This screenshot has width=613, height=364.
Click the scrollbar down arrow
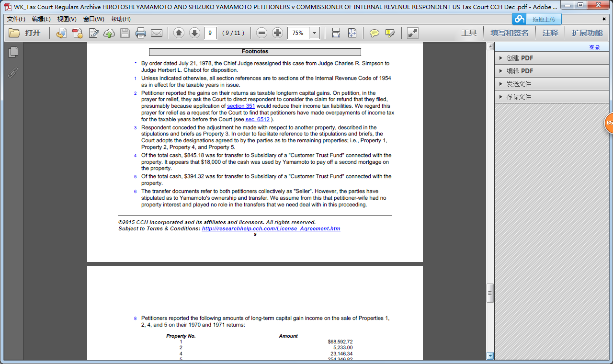tap(490, 356)
